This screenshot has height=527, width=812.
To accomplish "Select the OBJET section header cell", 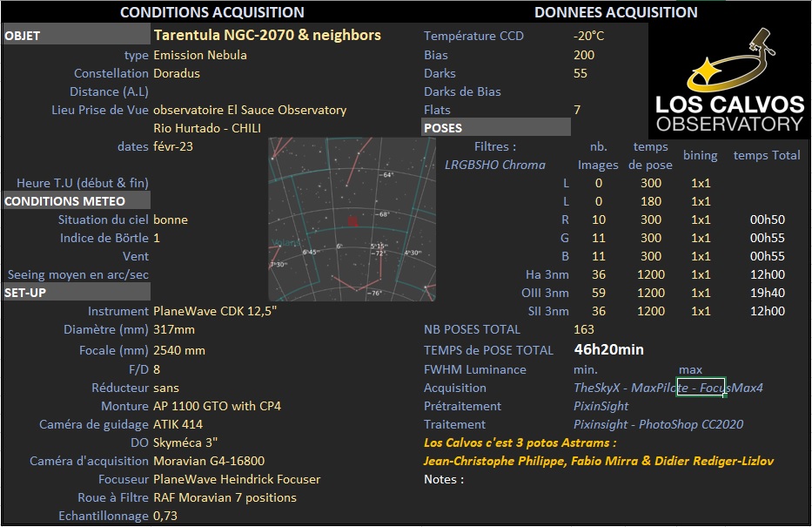I will coord(77,35).
